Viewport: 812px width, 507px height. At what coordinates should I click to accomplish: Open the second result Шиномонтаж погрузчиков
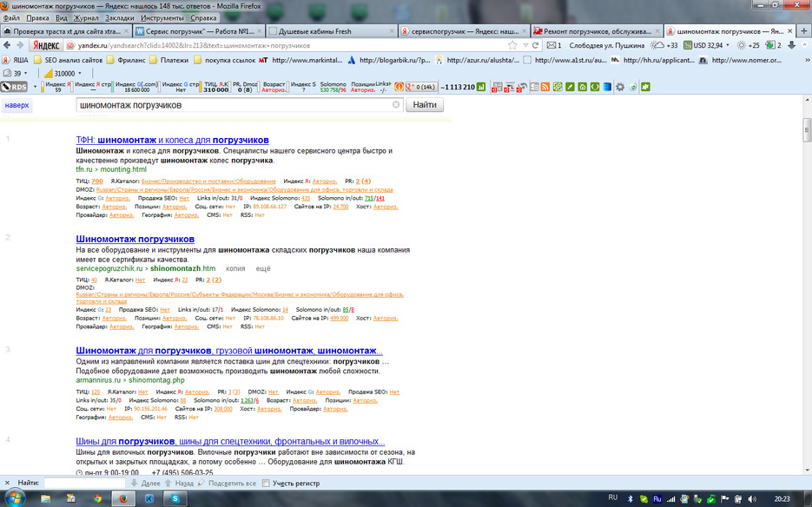(135, 239)
